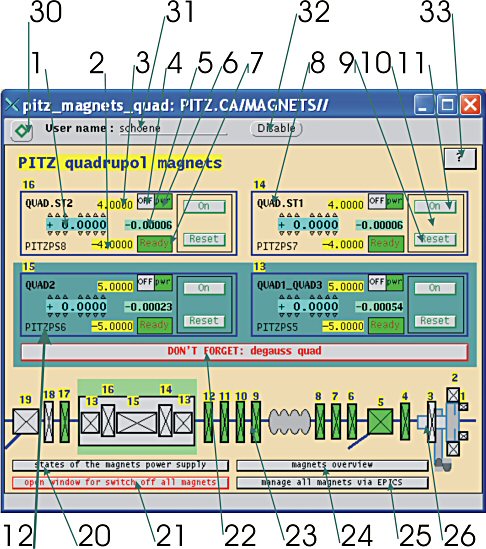Image resolution: width=486 pixels, height=549 pixels.
Task: Select green magnet 4 in the schematic
Action: click(x=405, y=421)
